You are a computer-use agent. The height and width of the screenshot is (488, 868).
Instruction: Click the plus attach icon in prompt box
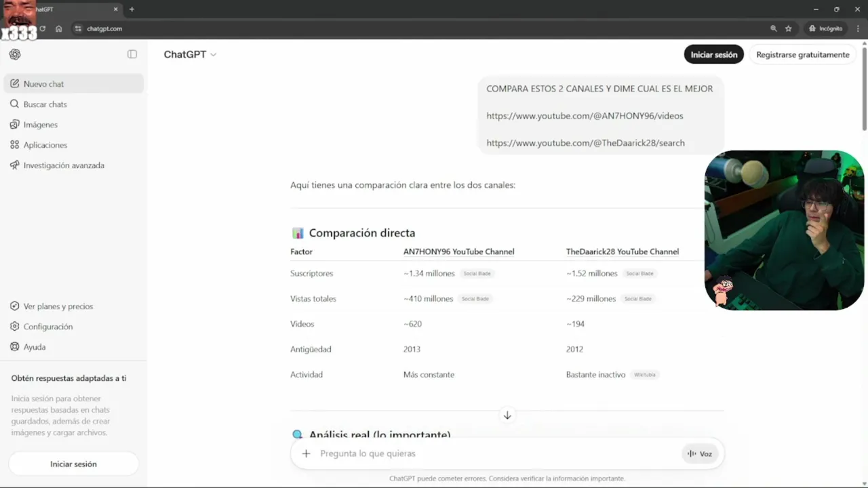[307, 453]
